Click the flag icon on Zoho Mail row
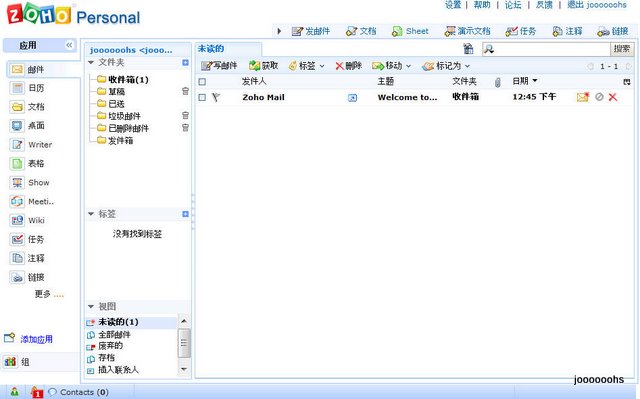640x399 pixels. (216, 97)
